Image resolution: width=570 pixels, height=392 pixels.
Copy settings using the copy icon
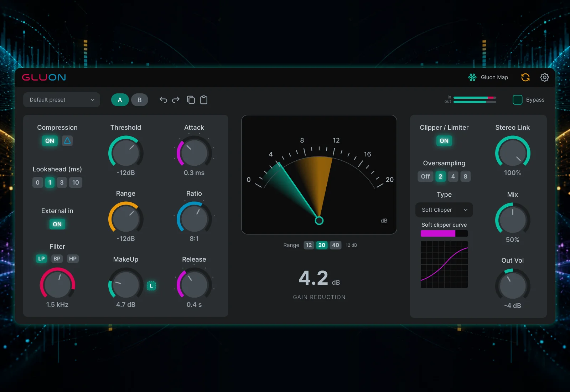click(x=191, y=100)
